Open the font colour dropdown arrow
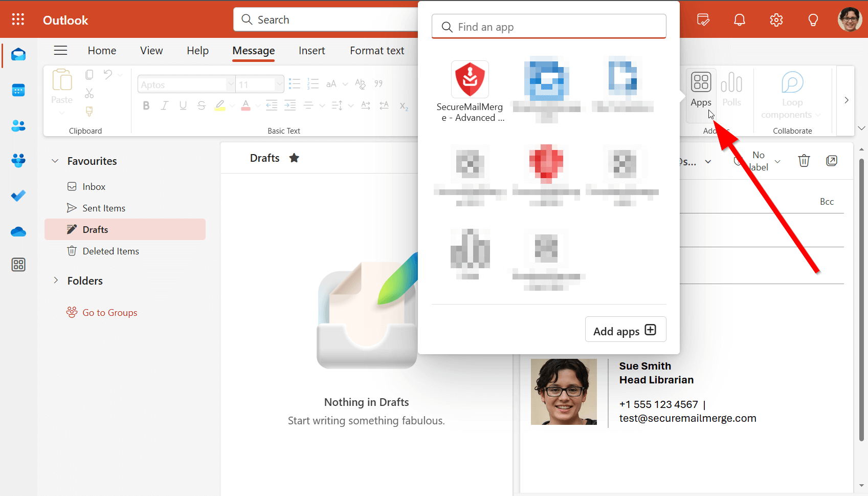Viewport: 868px width, 496px height. click(x=257, y=105)
